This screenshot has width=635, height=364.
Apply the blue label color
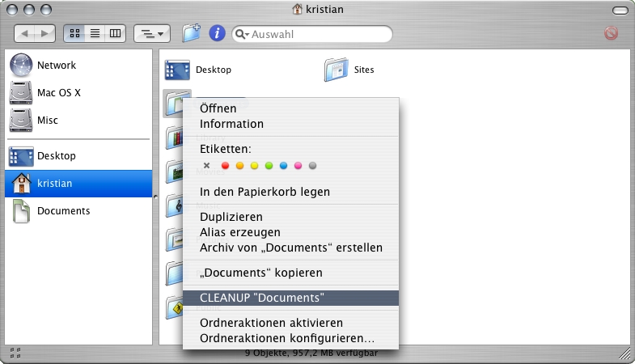283,166
